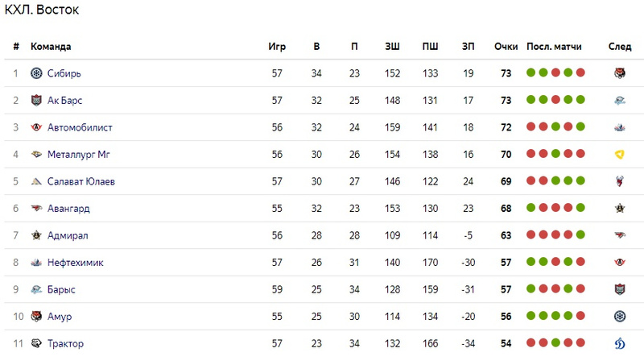Click the Игр column header
Image resolution: width=644 pixels, height=361 pixels.
pos(277,47)
